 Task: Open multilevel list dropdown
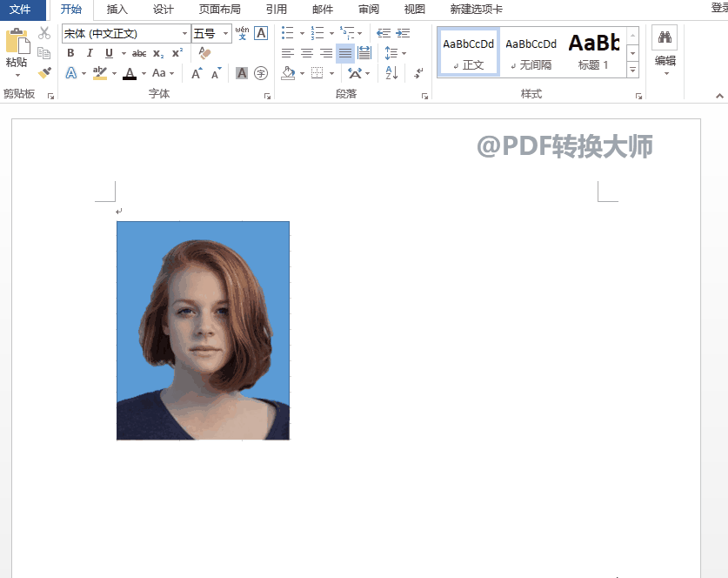pyautogui.click(x=360, y=33)
